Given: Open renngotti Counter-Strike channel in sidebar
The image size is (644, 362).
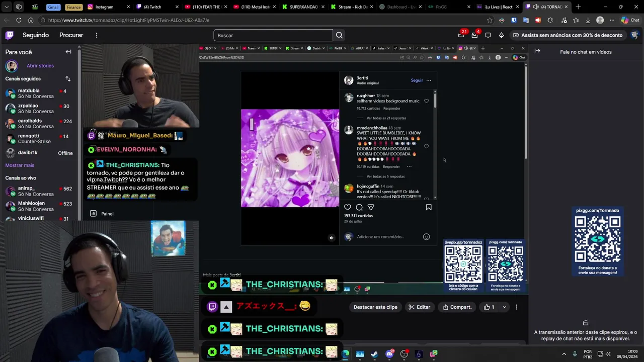Looking at the screenshot, I should click(x=39, y=139).
